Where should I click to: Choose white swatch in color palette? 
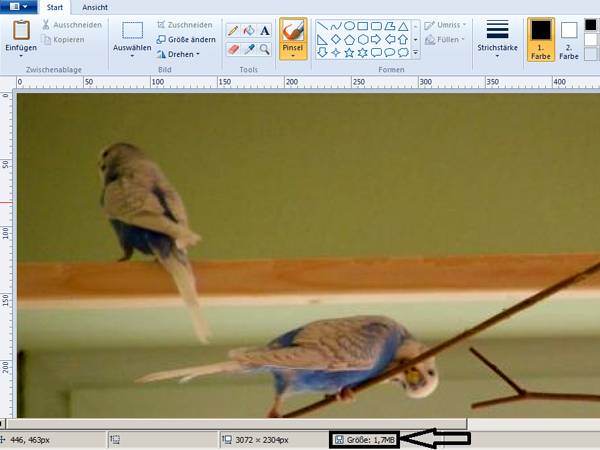[x=591, y=39]
